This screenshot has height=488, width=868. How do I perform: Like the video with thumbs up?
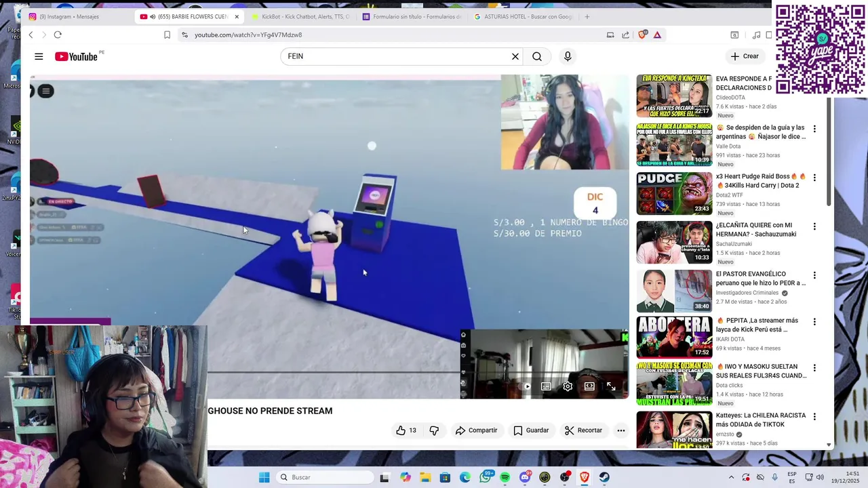click(406, 430)
